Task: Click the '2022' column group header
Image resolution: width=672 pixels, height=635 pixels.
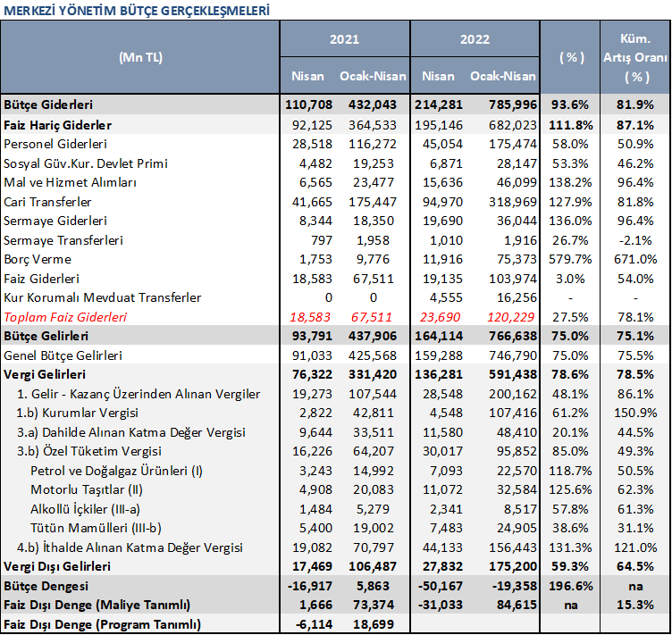Action: click(x=475, y=39)
